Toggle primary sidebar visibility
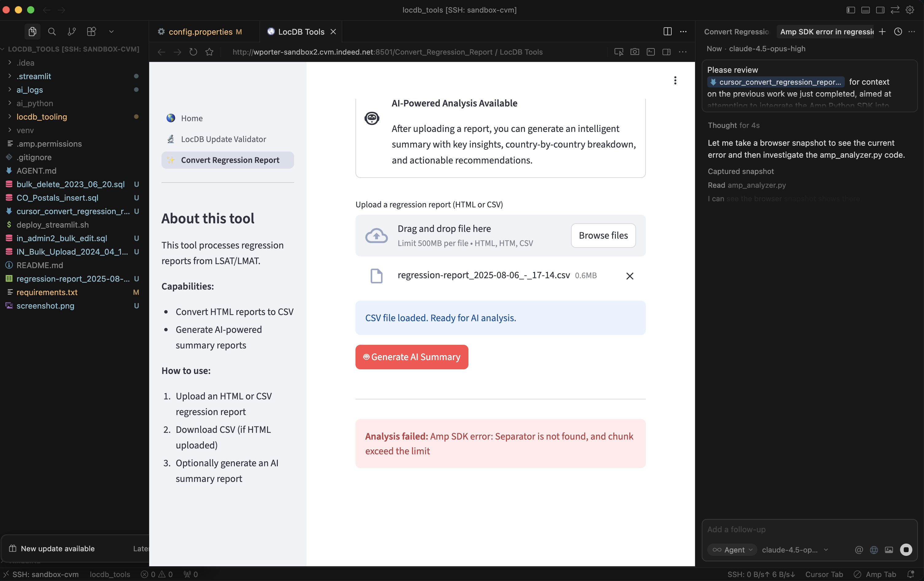The image size is (924, 581). point(850,10)
